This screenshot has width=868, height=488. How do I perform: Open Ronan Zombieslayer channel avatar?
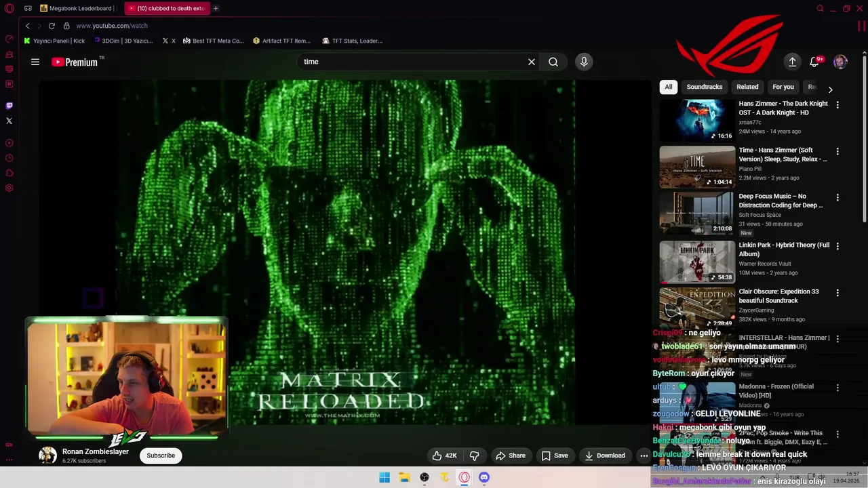[47, 455]
